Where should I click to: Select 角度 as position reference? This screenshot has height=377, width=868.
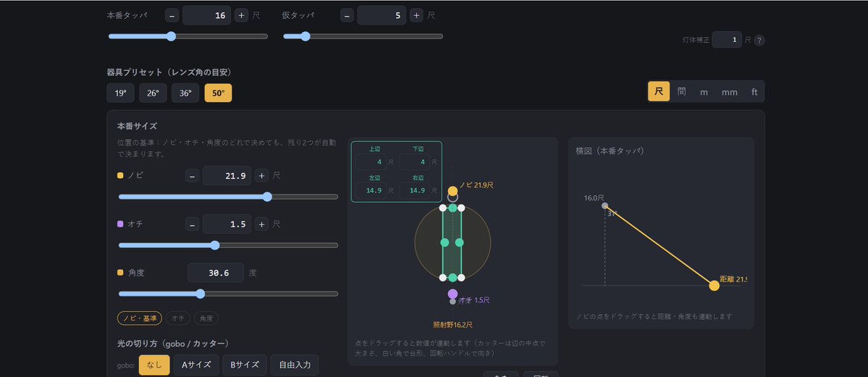[206, 318]
